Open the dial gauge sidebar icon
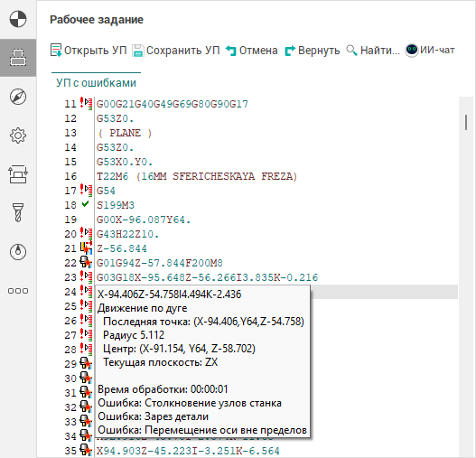The image size is (476, 458). click(x=18, y=252)
